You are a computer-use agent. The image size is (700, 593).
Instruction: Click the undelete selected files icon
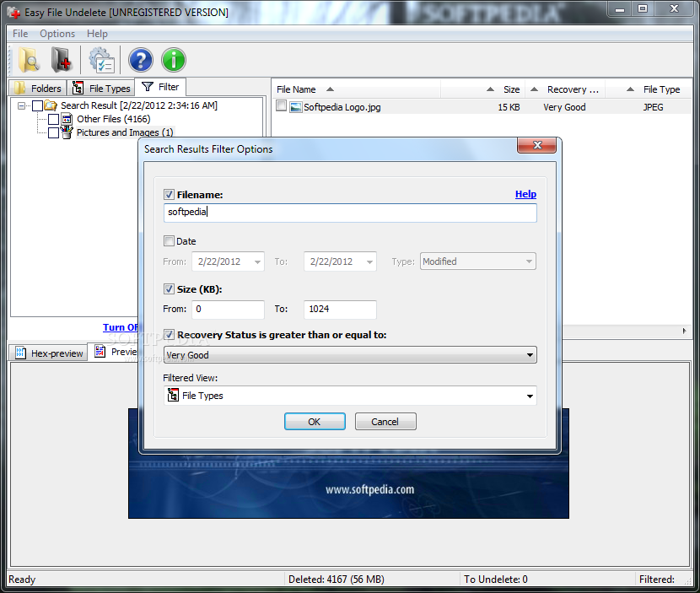[x=62, y=60]
